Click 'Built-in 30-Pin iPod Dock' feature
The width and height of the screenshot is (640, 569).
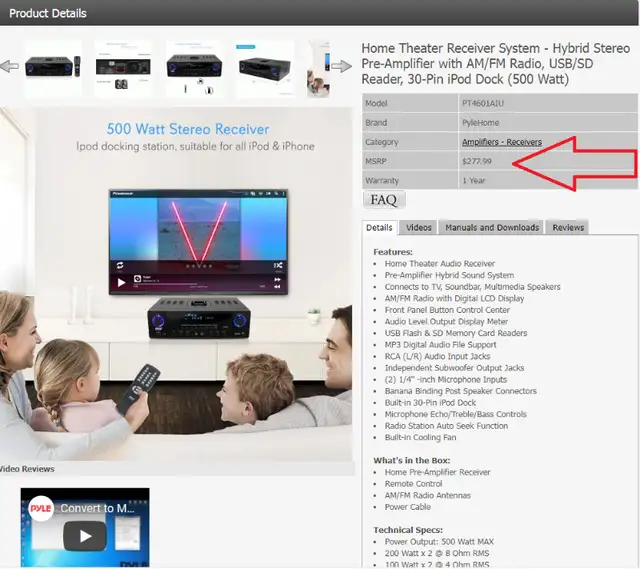tap(430, 402)
